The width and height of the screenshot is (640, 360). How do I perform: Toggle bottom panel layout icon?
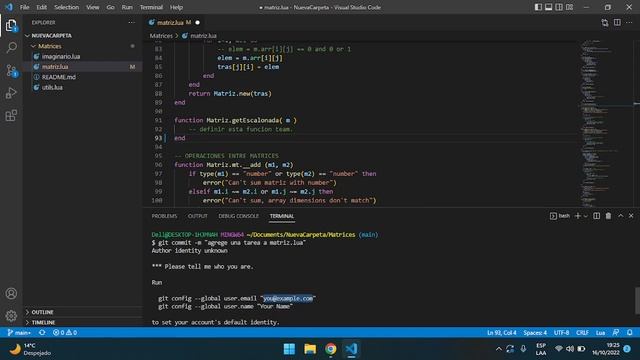(x=549, y=7)
